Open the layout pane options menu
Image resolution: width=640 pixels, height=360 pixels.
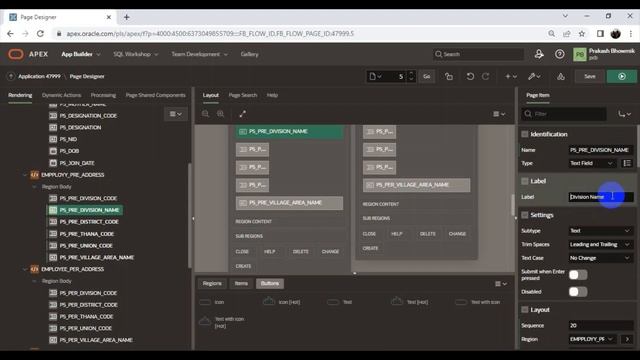click(499, 114)
